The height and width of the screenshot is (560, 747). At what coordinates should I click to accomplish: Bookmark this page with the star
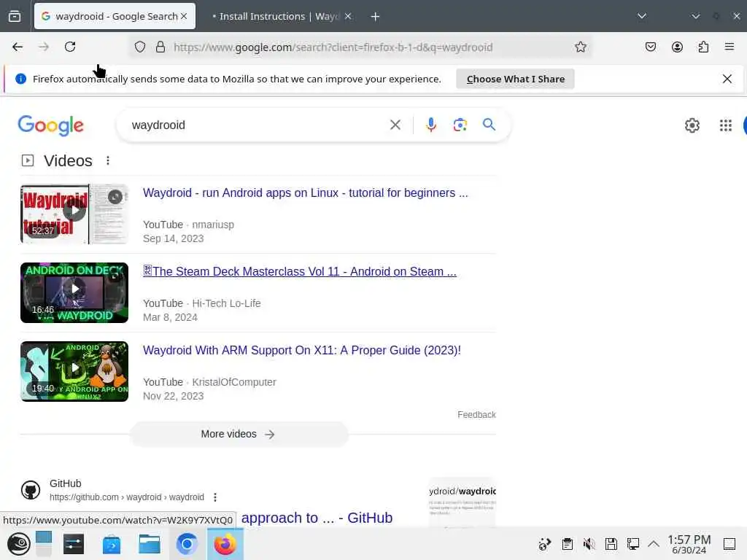pyautogui.click(x=580, y=47)
